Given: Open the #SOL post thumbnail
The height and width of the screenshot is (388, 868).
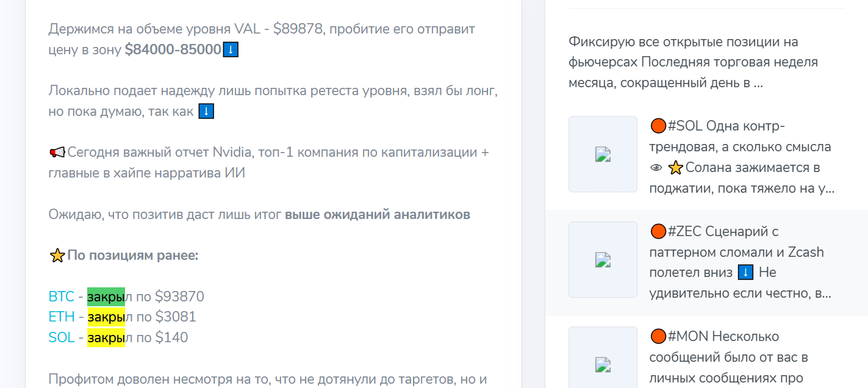Looking at the screenshot, I should pos(603,154).
